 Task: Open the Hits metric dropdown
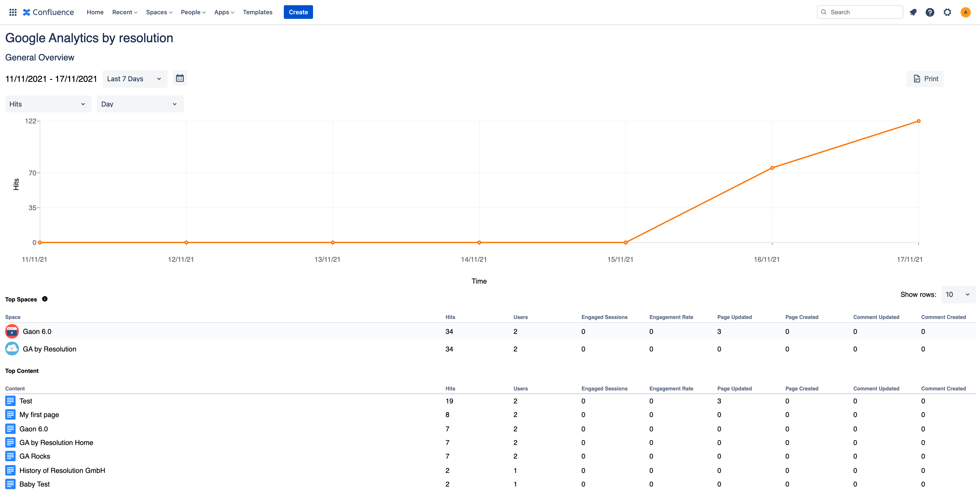(x=48, y=104)
